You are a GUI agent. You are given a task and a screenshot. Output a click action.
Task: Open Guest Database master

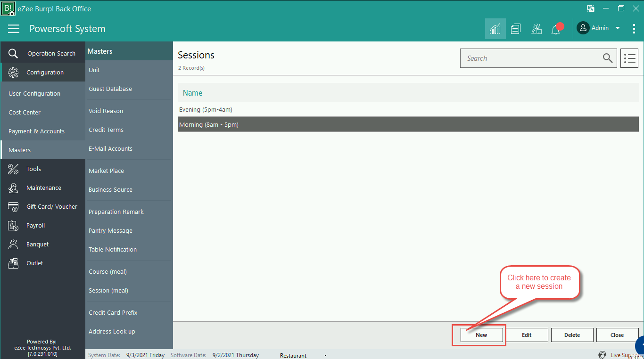[110, 89]
